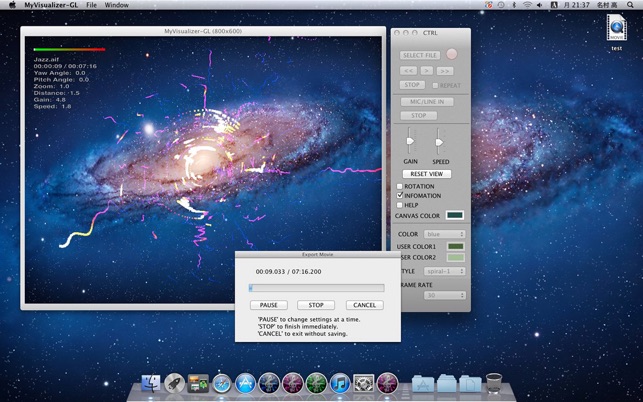Open the Applications folder stack in dock
643x402 pixels.
click(423, 384)
